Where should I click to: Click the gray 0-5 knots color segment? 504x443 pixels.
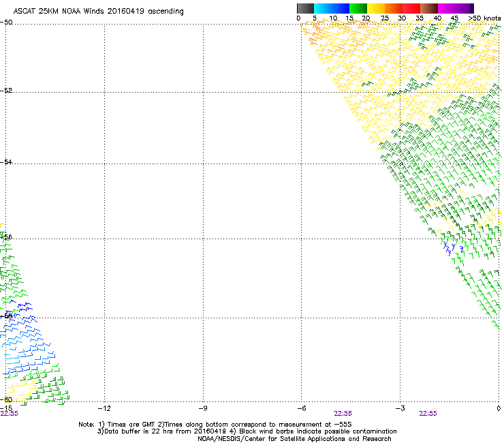coord(305,8)
